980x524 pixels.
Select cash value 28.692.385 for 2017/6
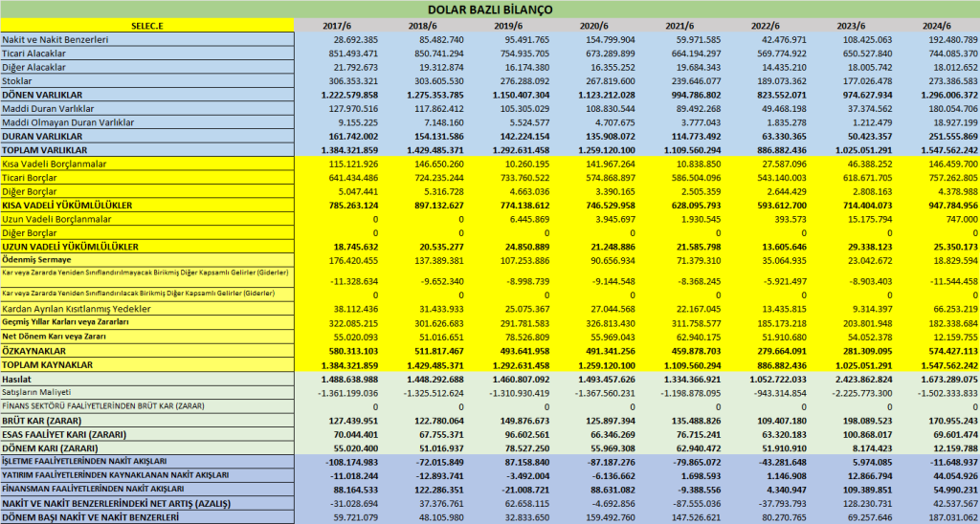coord(356,40)
